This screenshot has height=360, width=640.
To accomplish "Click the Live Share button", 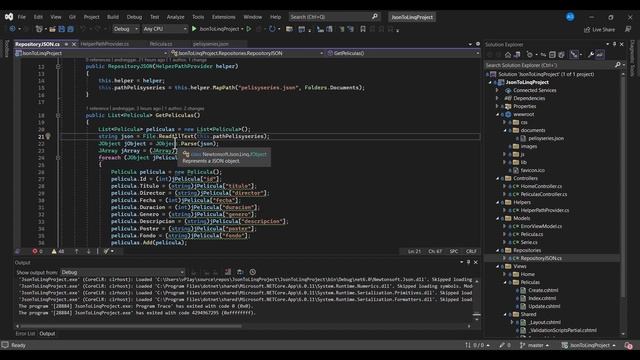I will tap(599, 29).
